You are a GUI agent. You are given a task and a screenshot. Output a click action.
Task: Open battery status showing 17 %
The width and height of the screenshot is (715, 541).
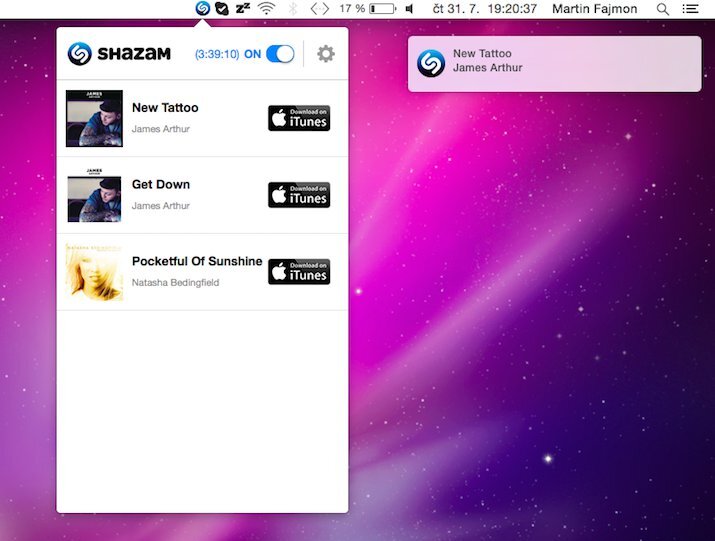click(368, 8)
